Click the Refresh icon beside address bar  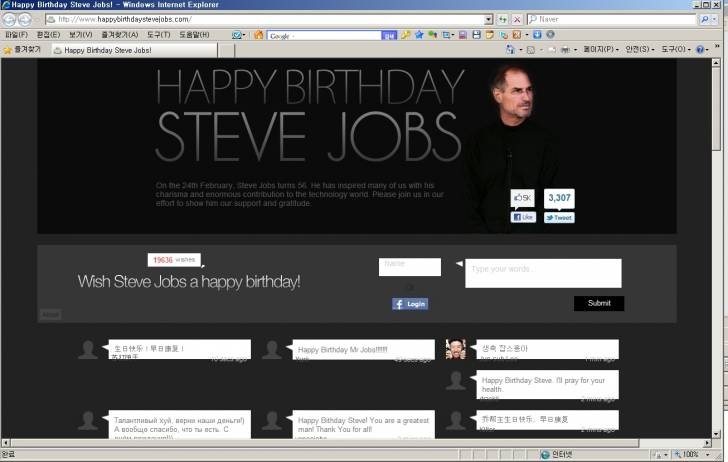pos(502,20)
